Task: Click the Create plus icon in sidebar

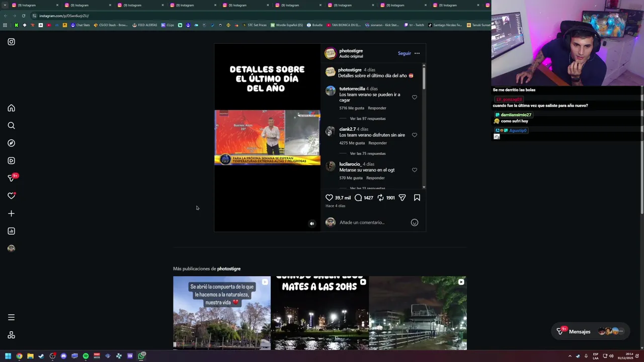Action: [11, 214]
